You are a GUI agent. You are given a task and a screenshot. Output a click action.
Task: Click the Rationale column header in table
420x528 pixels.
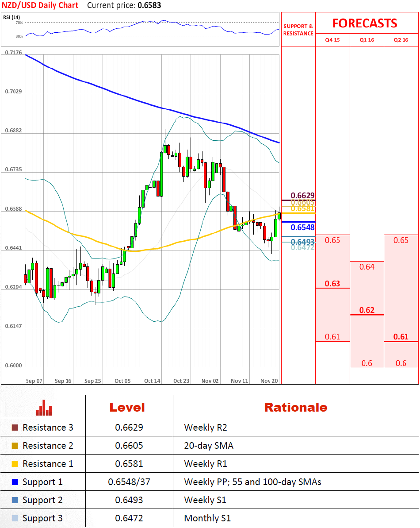click(295, 407)
